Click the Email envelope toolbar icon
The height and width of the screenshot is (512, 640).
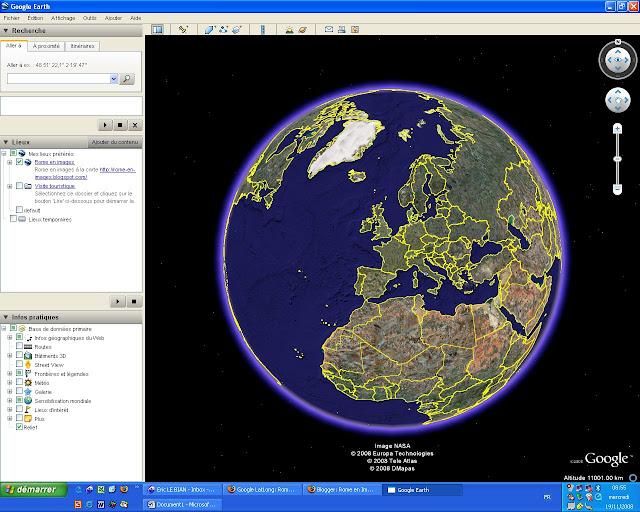pyautogui.click(x=329, y=29)
